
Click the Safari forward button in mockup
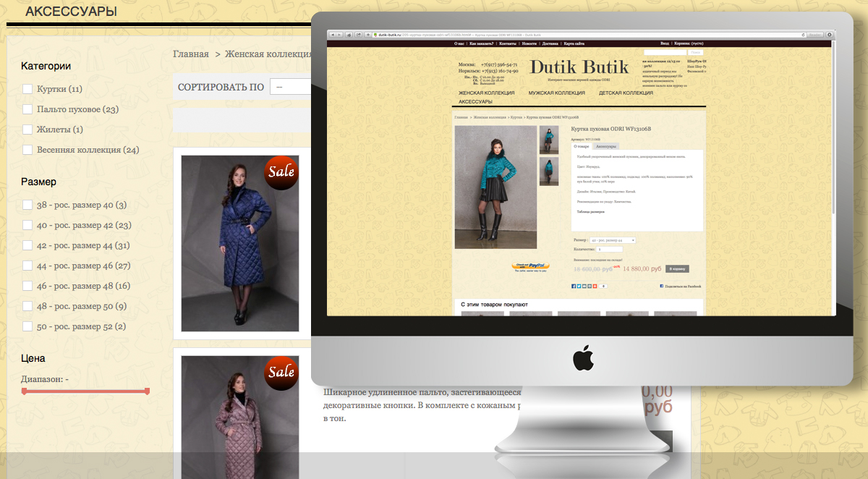click(x=339, y=34)
